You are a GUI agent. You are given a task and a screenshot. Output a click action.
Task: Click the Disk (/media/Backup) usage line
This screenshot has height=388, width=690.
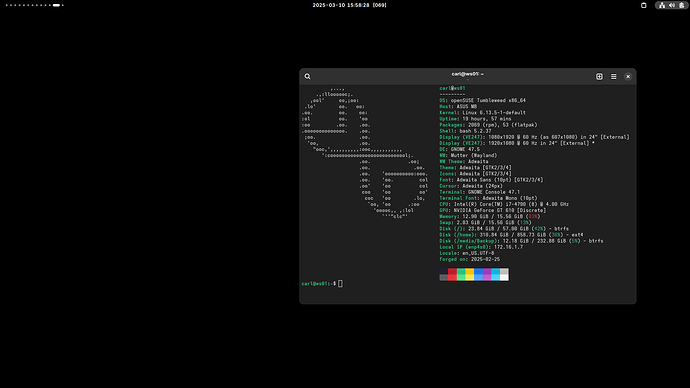click(x=521, y=241)
